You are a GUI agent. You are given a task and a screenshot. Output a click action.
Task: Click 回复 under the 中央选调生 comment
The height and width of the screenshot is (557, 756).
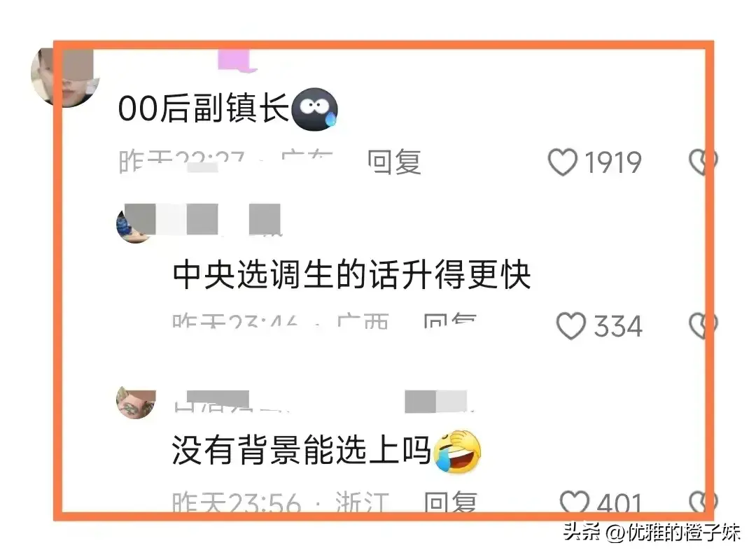[x=450, y=320]
